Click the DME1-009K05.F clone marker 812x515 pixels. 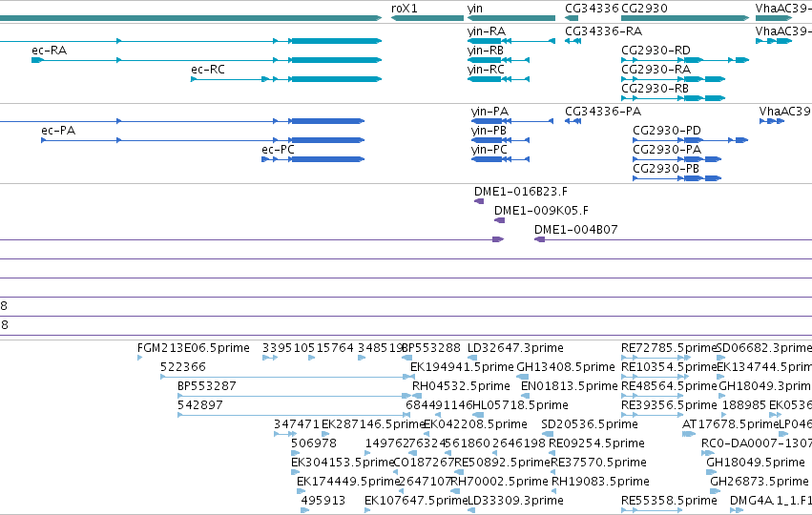coord(499,220)
